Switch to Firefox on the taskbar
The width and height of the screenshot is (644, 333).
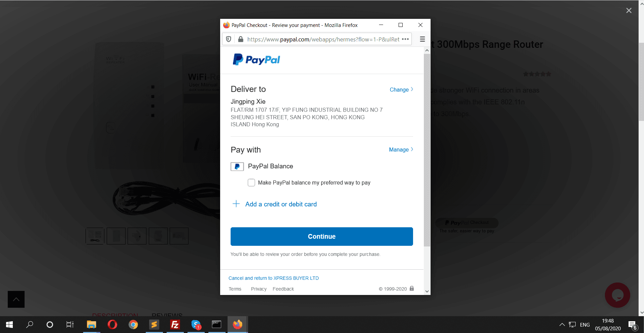(238, 325)
